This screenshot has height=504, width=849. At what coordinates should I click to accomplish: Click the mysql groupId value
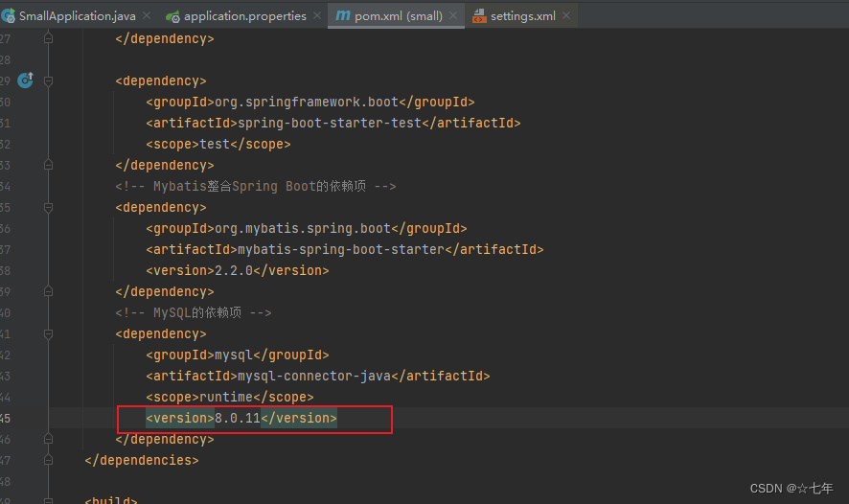pyautogui.click(x=234, y=355)
